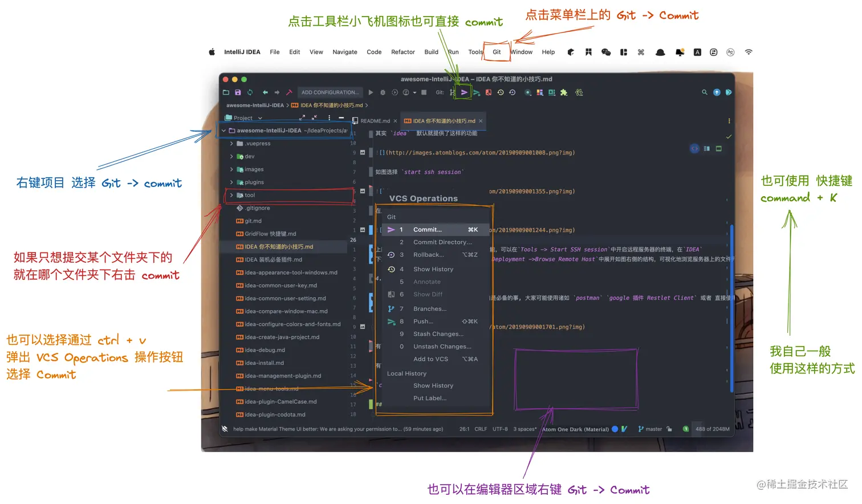
Task: Click the ADD CONFIGURATION... button
Action: 330,92
